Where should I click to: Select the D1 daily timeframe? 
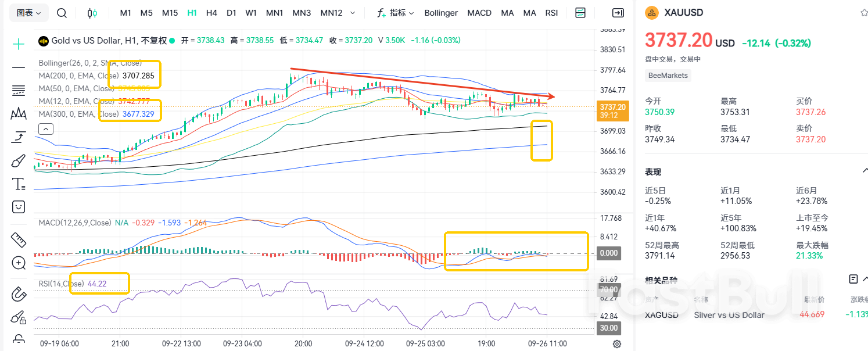click(x=232, y=12)
